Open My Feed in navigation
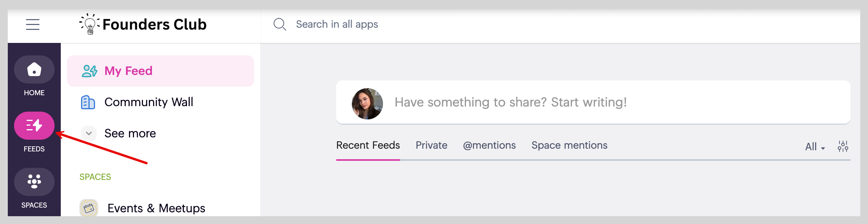The height and width of the screenshot is (224, 868). [x=128, y=71]
